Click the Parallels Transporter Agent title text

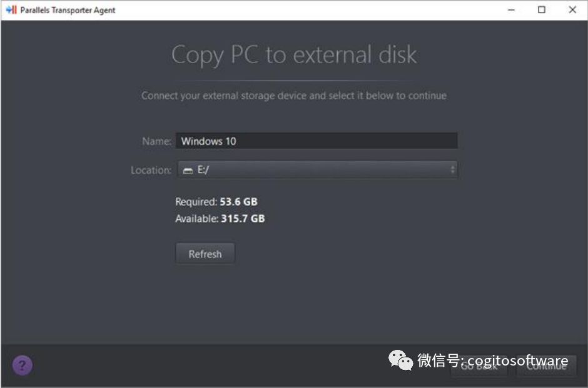[68, 10]
